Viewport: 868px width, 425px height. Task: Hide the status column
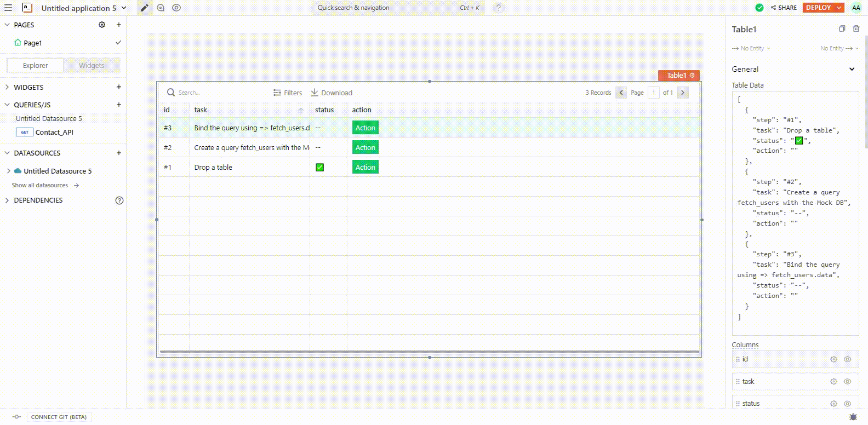[847, 404]
